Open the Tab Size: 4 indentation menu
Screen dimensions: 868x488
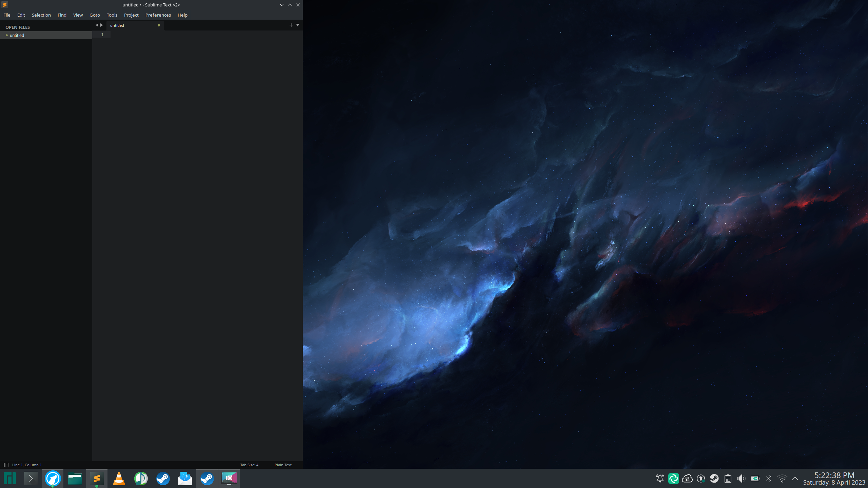point(249,465)
